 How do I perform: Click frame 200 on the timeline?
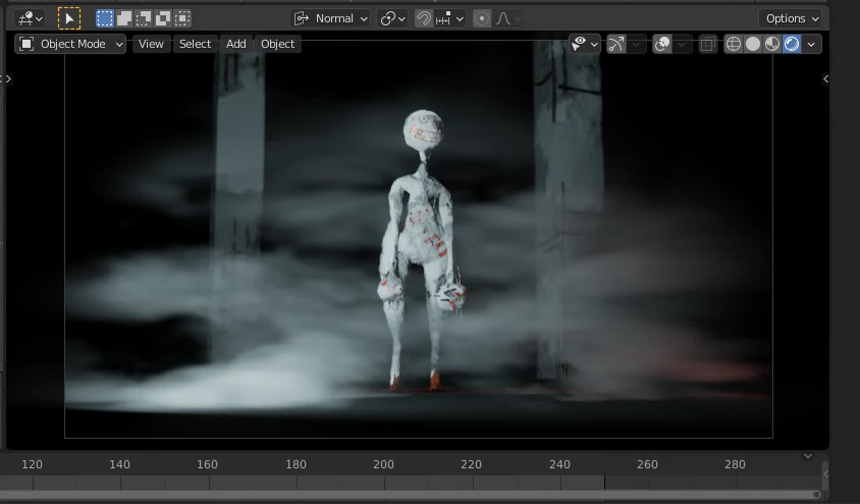tap(383, 465)
